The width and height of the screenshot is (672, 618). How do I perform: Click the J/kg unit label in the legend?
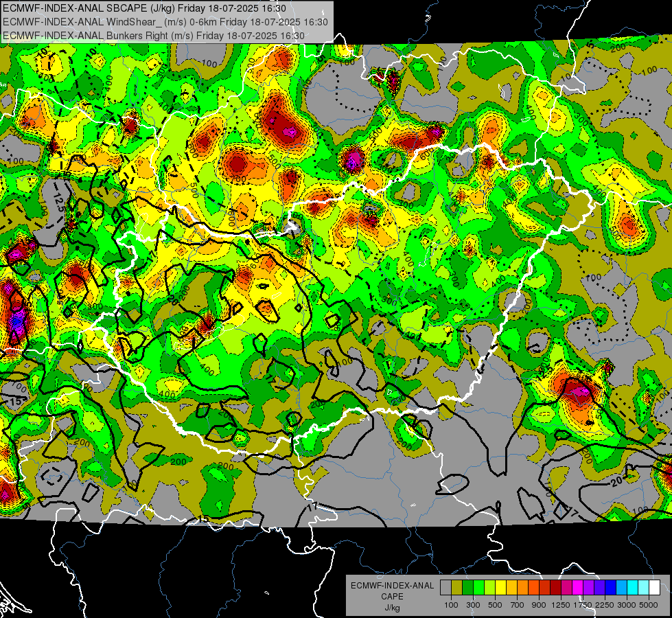(x=392, y=608)
